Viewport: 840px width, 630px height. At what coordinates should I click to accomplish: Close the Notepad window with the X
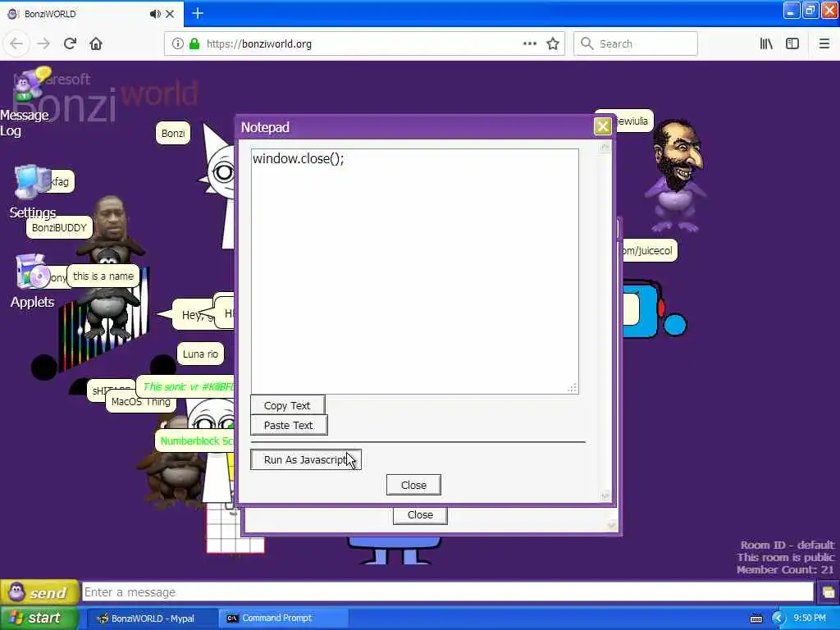coord(602,126)
